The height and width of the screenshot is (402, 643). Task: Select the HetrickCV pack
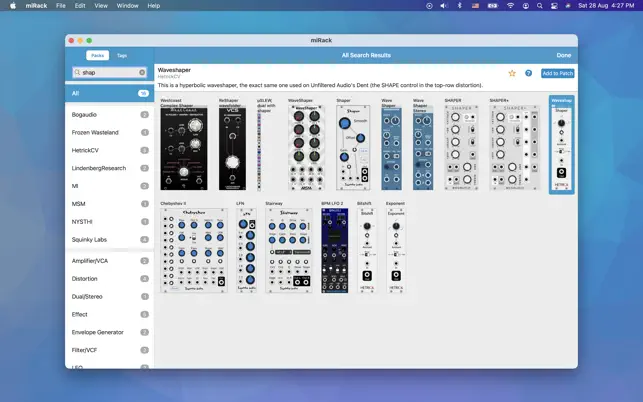click(109, 151)
